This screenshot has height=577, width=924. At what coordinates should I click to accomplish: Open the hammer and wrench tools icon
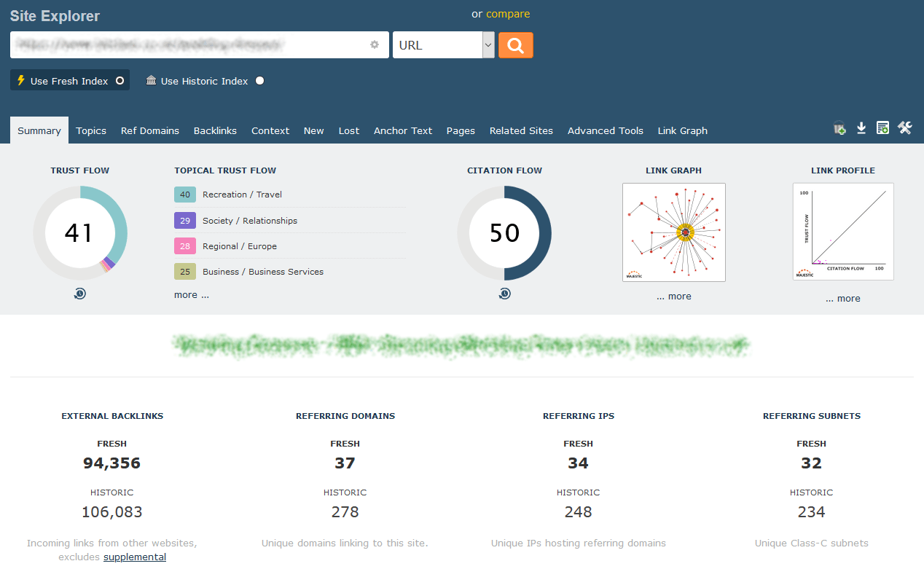(x=904, y=128)
